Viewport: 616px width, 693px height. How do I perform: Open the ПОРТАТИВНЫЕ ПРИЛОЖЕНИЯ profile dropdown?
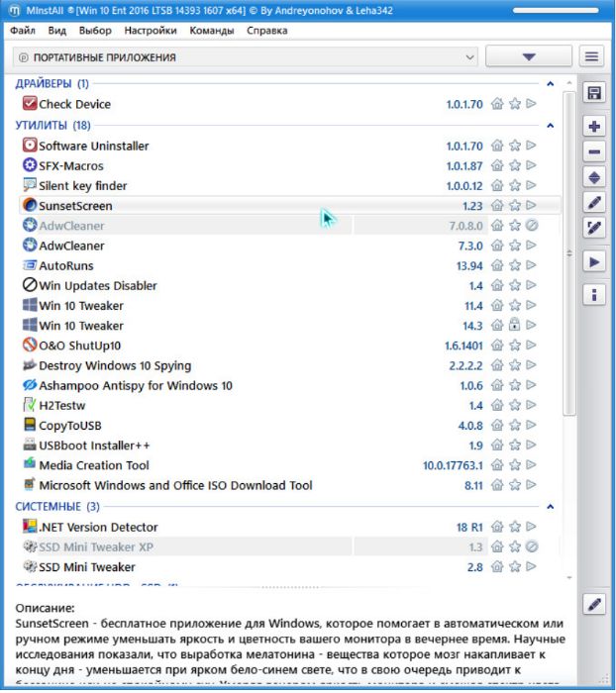(246, 57)
